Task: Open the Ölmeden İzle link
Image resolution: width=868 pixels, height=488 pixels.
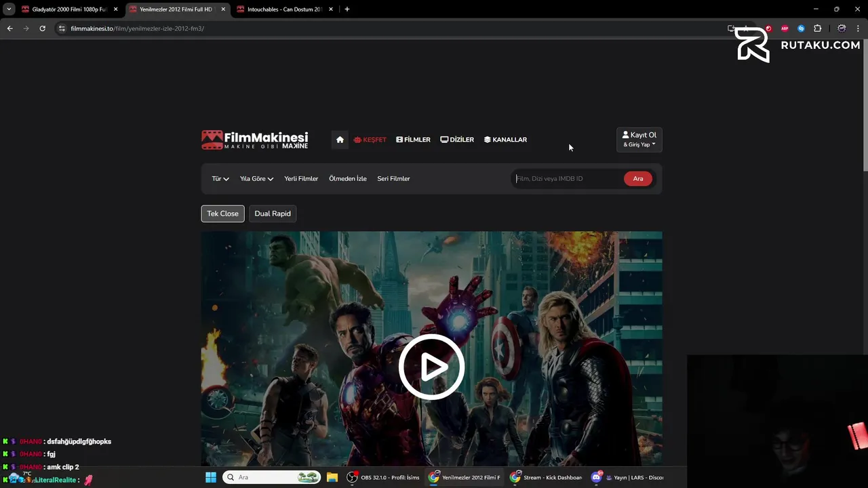Action: click(348, 179)
